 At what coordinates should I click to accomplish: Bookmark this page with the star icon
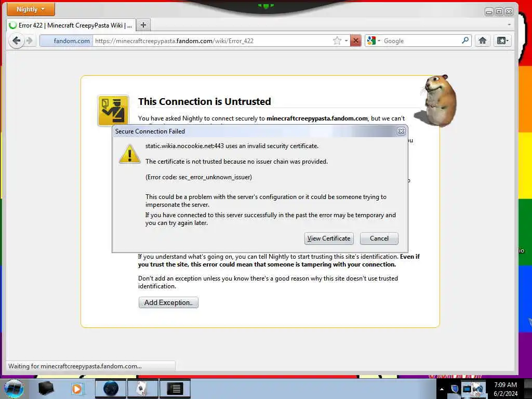point(337,41)
